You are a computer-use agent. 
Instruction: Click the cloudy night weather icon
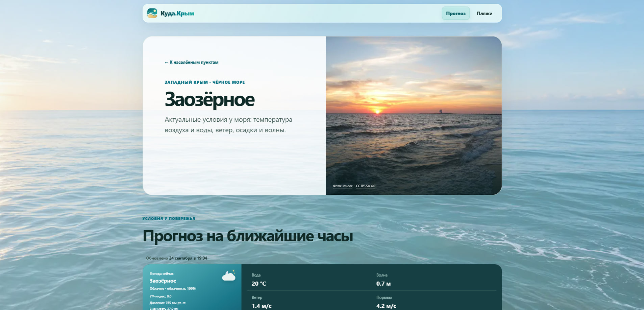point(229,276)
